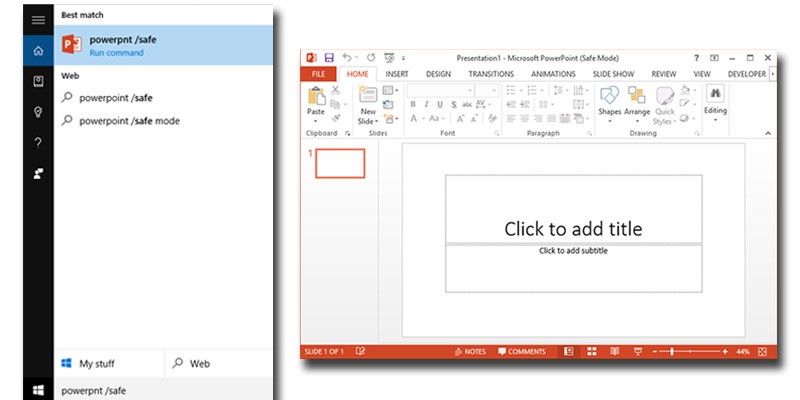Screen dimensions: 800x400
Task: Click the Underline formatting icon
Action: [x=440, y=105]
